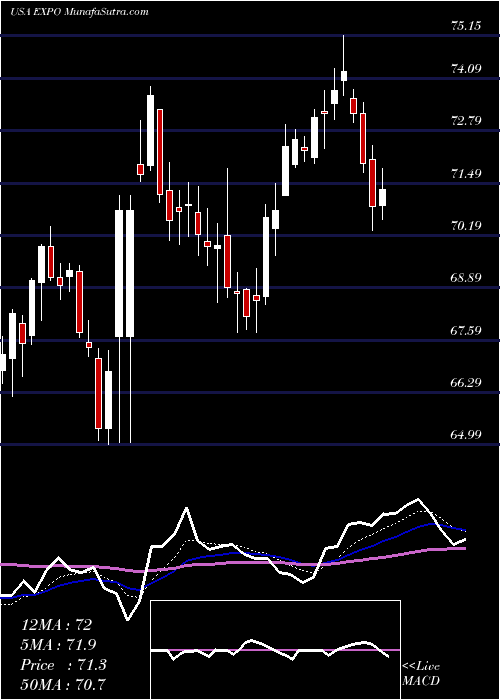Click the 74.09 price axis label

(x=466, y=69)
